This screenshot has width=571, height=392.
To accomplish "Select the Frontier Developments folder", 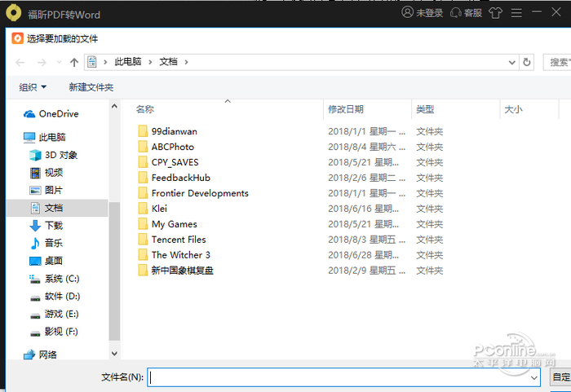I will click(193, 193).
